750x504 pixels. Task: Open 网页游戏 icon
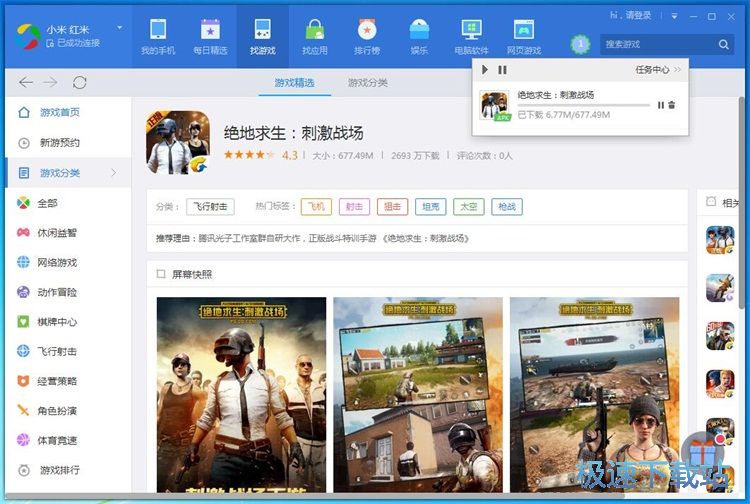click(x=524, y=30)
